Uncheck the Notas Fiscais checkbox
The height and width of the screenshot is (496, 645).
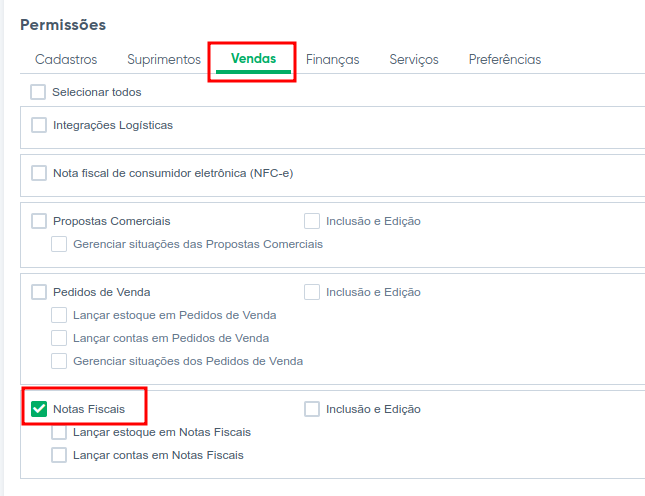(x=39, y=409)
